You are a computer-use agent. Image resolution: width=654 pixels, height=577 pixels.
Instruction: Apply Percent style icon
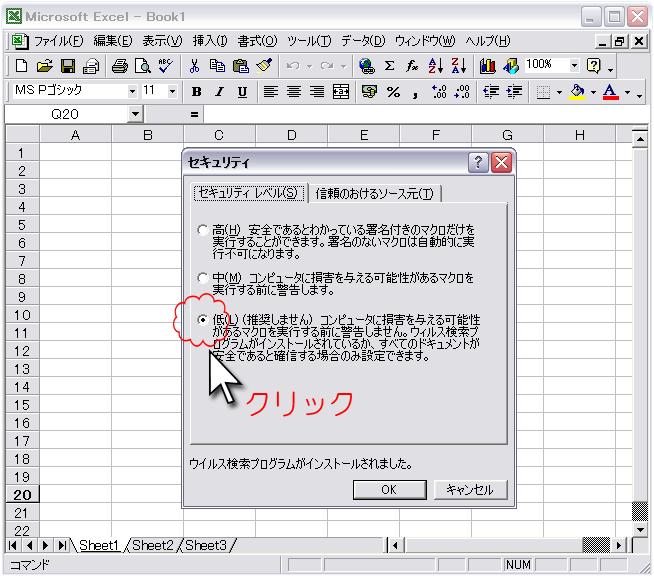click(393, 92)
